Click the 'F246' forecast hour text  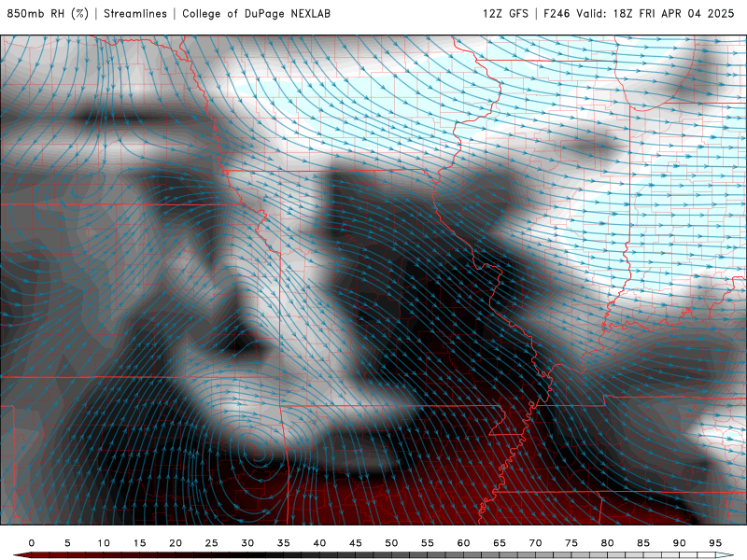point(557,13)
